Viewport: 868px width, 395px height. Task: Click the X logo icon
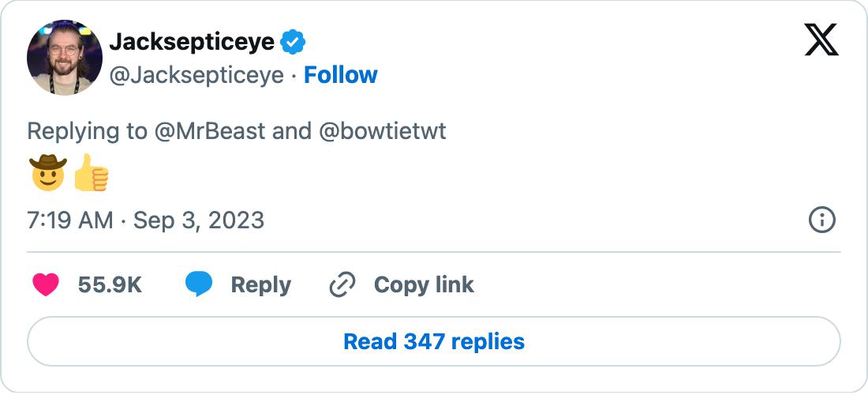click(821, 39)
